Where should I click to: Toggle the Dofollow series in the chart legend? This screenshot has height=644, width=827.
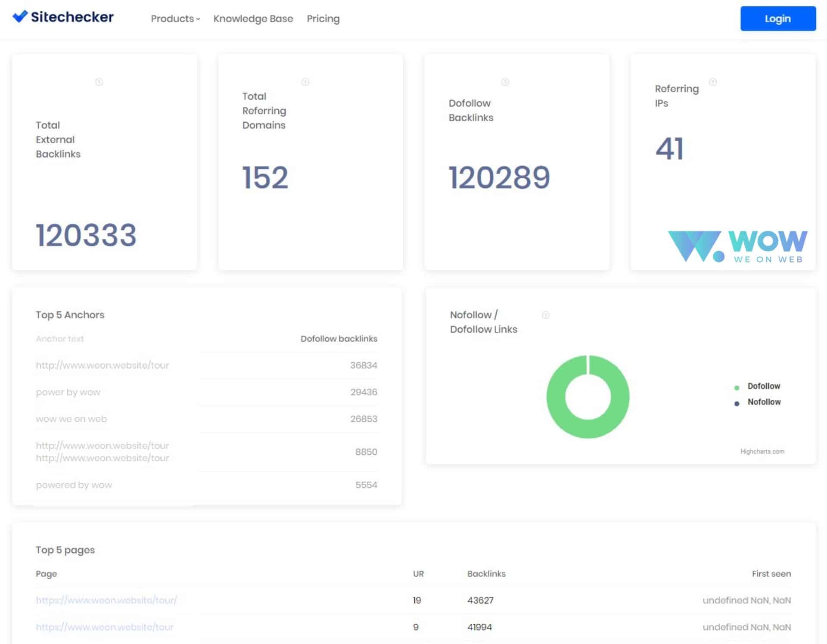763,386
